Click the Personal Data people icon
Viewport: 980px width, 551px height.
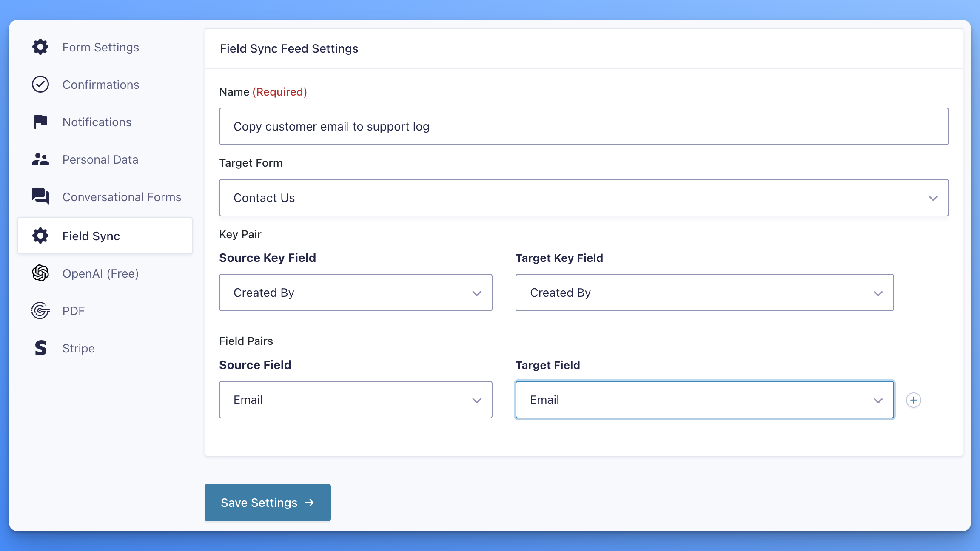40,159
